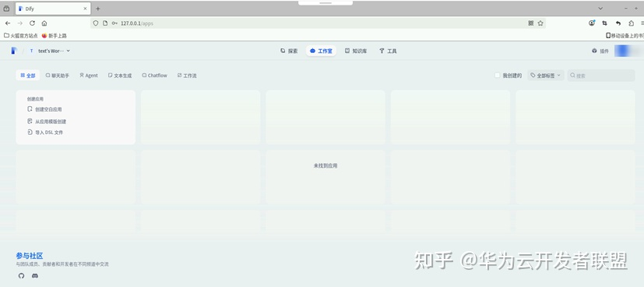Open the extensions toolbar icon
Screen dimensions: 644x287
tap(632, 23)
